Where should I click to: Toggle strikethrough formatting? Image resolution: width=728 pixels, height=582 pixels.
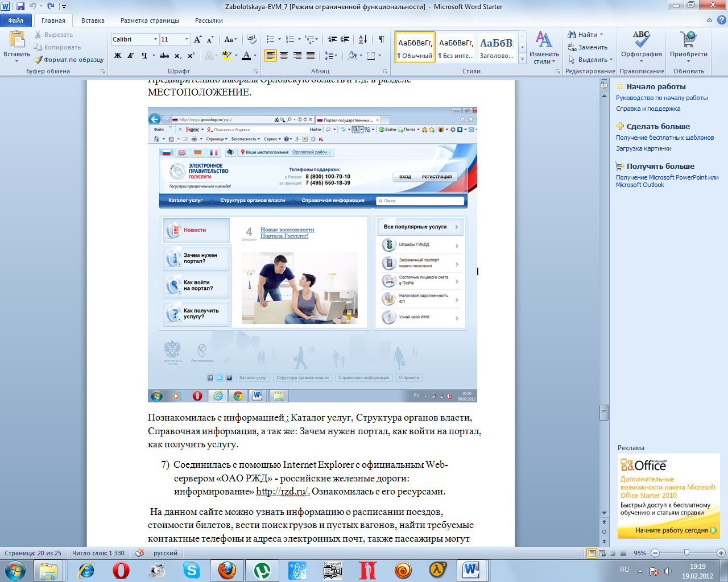click(x=164, y=56)
